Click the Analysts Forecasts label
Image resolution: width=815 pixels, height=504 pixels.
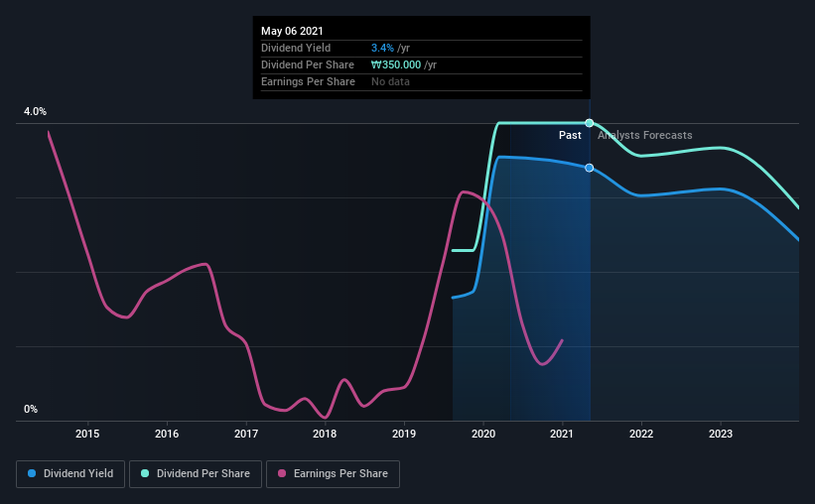(x=644, y=135)
